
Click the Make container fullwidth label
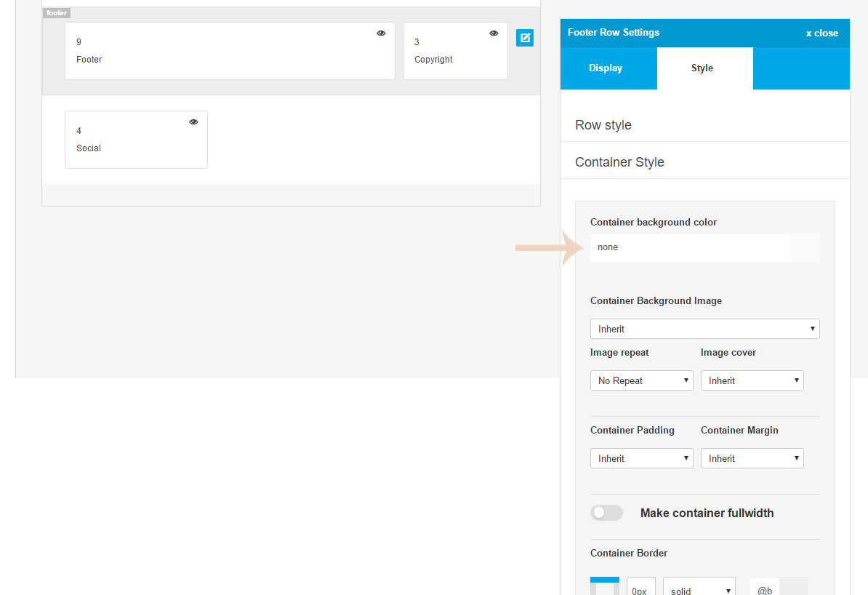coord(707,513)
